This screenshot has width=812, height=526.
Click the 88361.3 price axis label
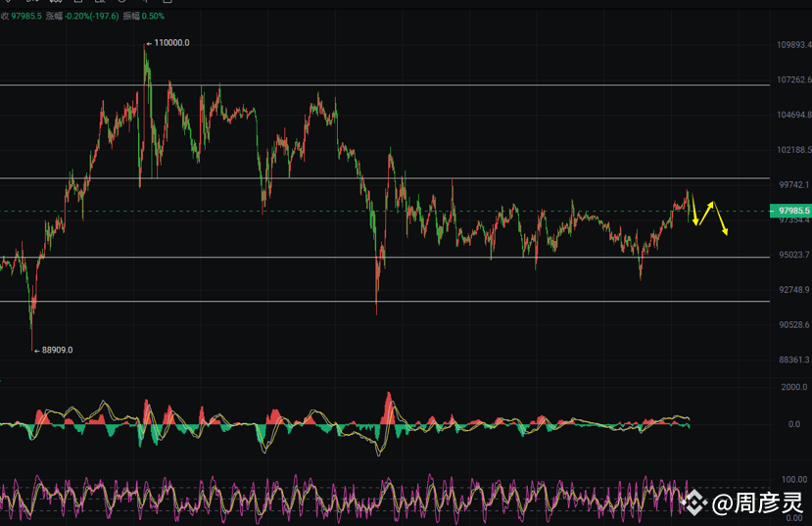pyautogui.click(x=795, y=359)
